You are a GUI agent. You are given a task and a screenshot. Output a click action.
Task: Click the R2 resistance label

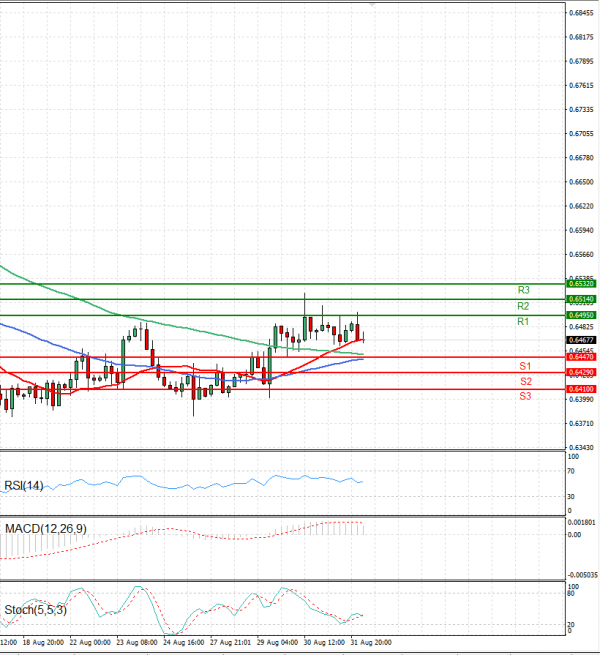click(x=523, y=306)
